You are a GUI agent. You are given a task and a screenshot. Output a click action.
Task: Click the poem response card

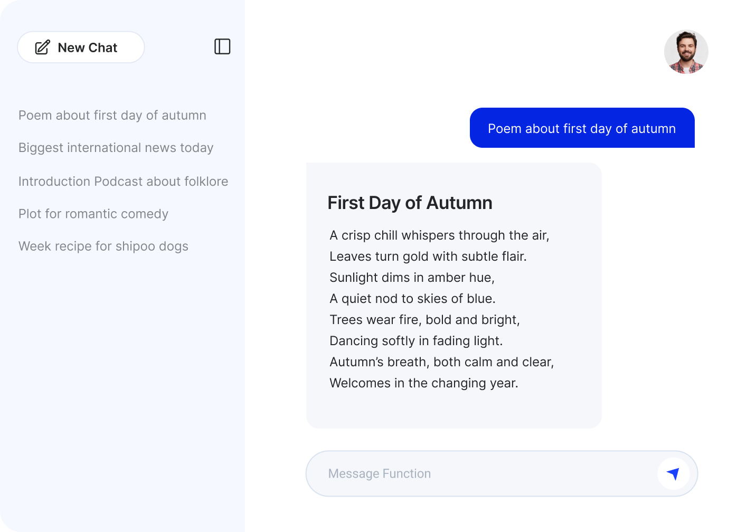tap(453, 293)
